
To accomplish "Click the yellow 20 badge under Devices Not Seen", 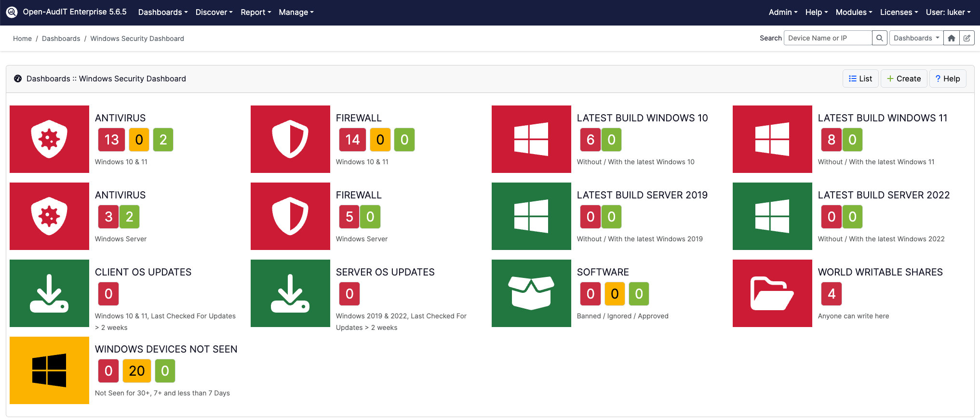I will tap(137, 371).
